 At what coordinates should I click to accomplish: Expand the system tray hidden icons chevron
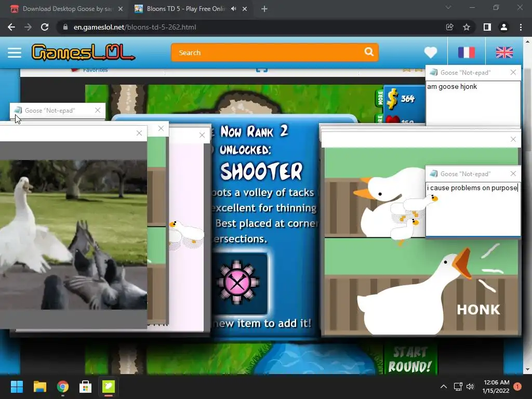tap(444, 387)
